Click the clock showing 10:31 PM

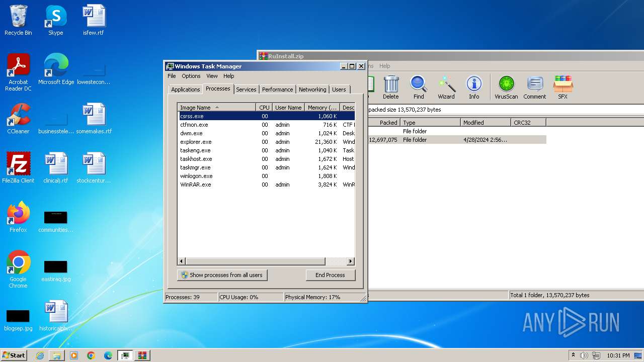point(618,355)
